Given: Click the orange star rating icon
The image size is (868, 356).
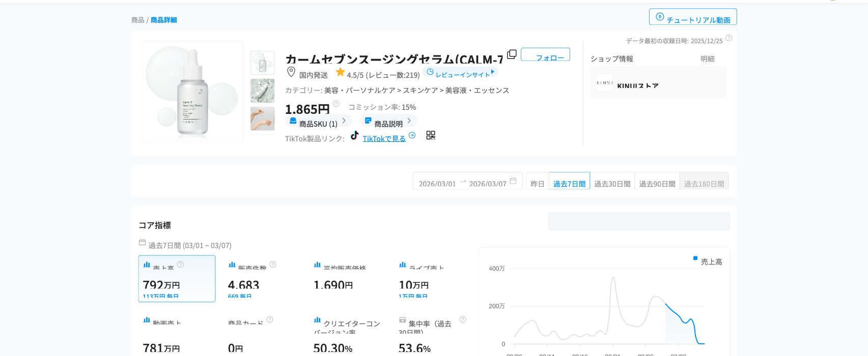Looking at the screenshot, I should click(x=340, y=72).
